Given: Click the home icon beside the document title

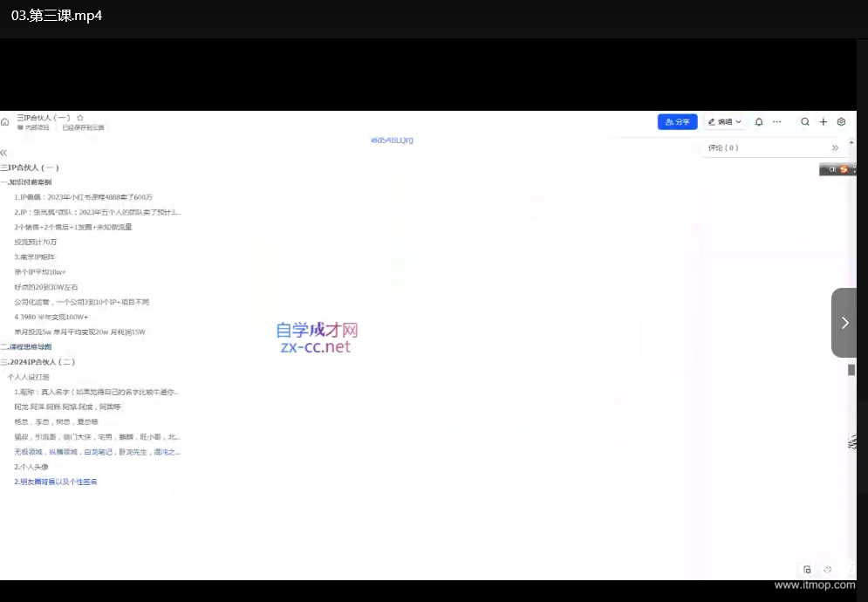Looking at the screenshot, I should tap(5, 122).
